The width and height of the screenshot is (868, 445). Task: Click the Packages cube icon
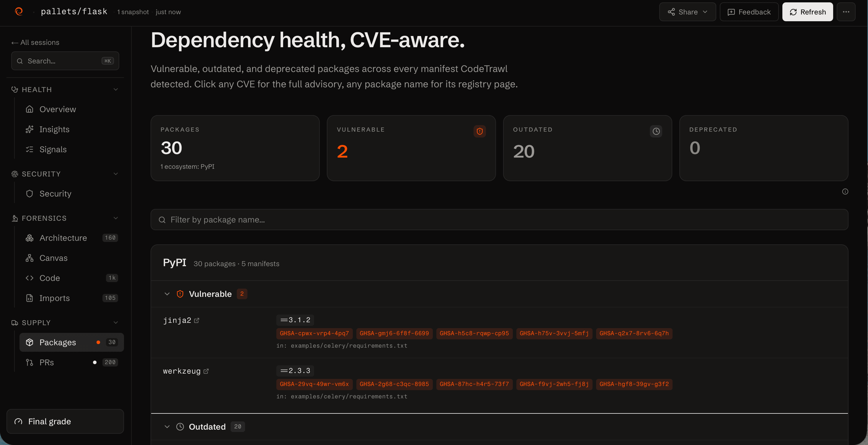point(30,342)
